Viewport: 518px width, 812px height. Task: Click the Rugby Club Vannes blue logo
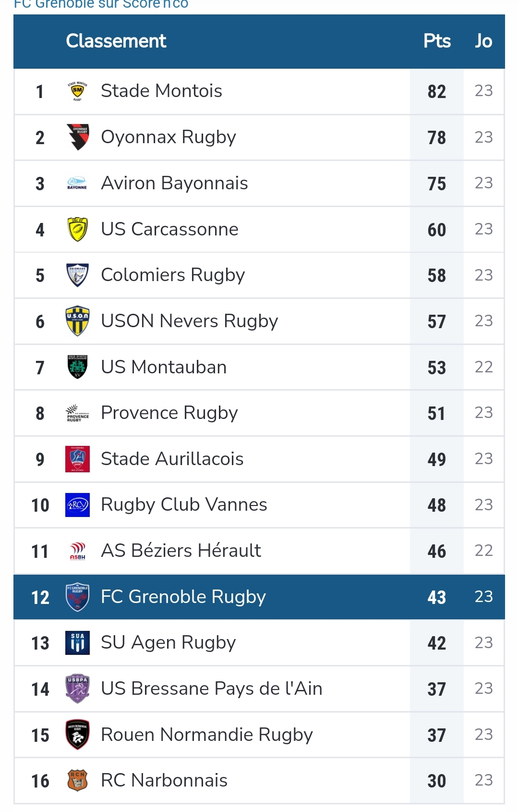[x=77, y=505]
